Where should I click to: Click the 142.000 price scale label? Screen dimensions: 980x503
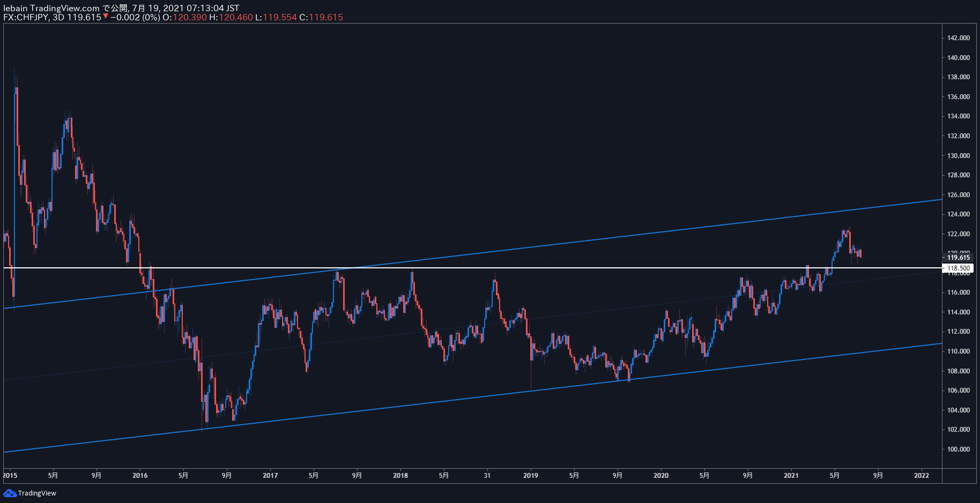pyautogui.click(x=959, y=38)
